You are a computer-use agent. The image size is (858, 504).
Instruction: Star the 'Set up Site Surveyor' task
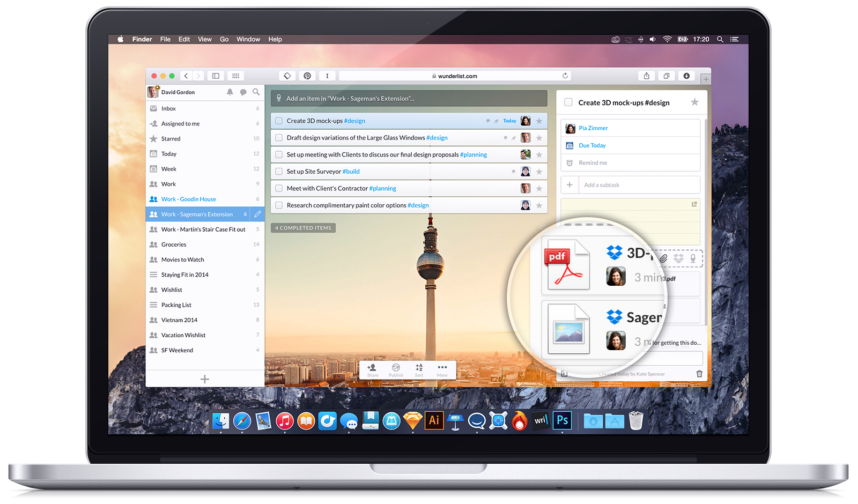coord(539,172)
